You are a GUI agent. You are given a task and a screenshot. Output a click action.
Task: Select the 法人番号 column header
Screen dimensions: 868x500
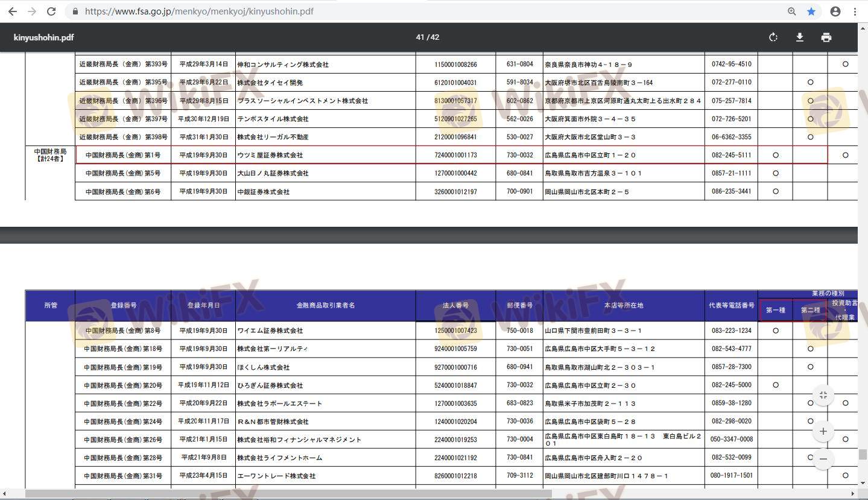point(455,305)
